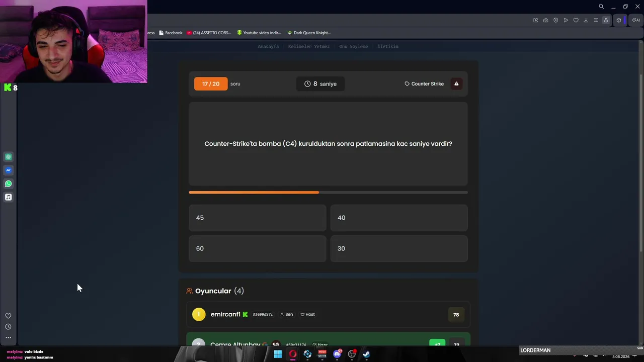Open the Dark Queen Knight bookmark
The height and width of the screenshot is (362, 644).
(309, 33)
